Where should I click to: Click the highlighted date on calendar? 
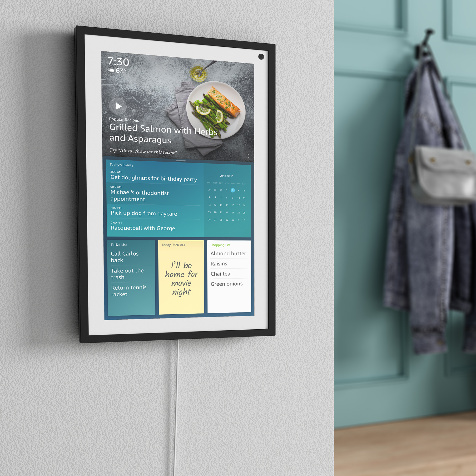coord(233,191)
